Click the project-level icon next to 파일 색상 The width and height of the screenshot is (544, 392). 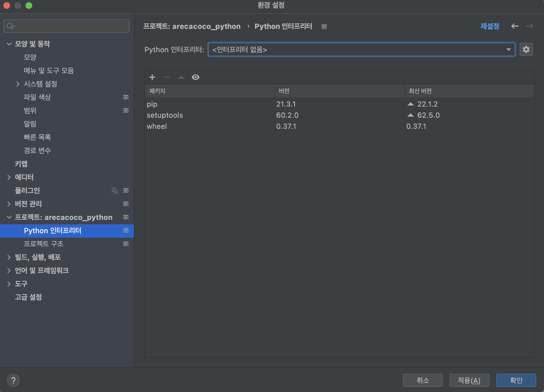(x=126, y=97)
